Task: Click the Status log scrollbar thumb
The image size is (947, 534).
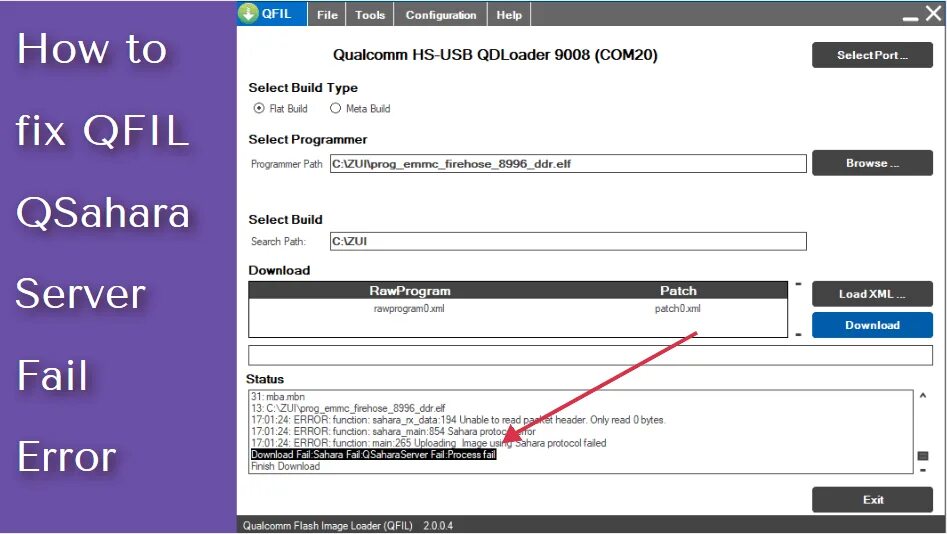Action: point(923,455)
